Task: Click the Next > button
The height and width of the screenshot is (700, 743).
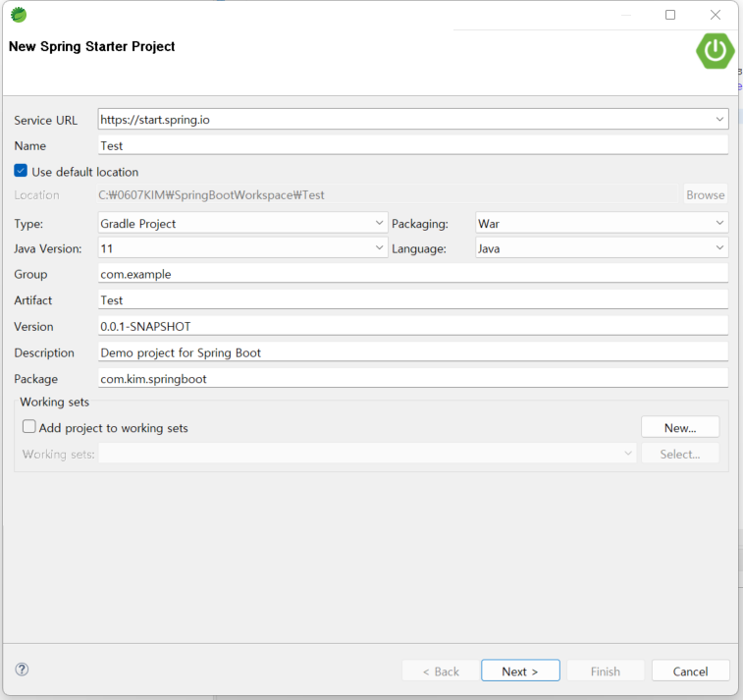Action: [x=520, y=671]
